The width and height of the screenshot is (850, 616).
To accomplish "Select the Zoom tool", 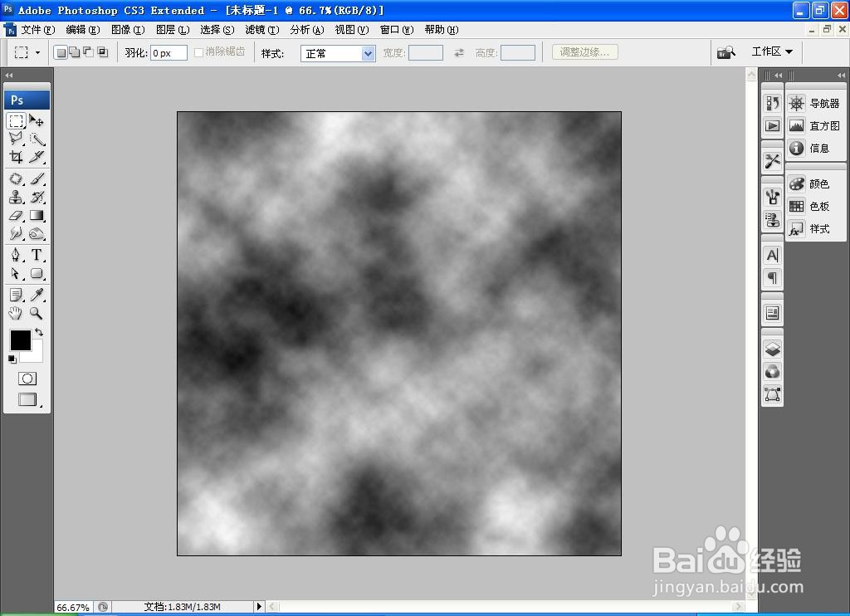I will tap(37, 314).
